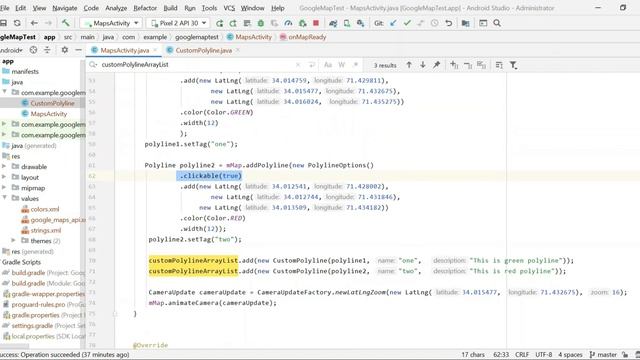
Task: Open the Build menu
Action: coord(170,8)
